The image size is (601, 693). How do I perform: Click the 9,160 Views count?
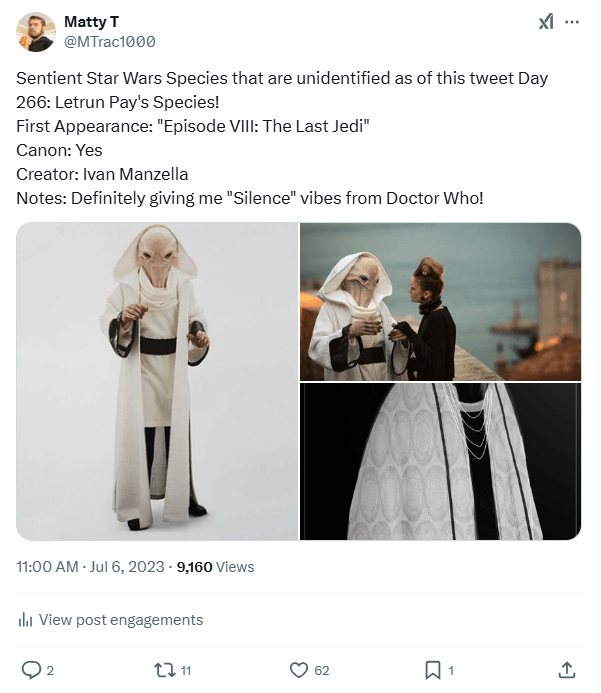click(215, 567)
